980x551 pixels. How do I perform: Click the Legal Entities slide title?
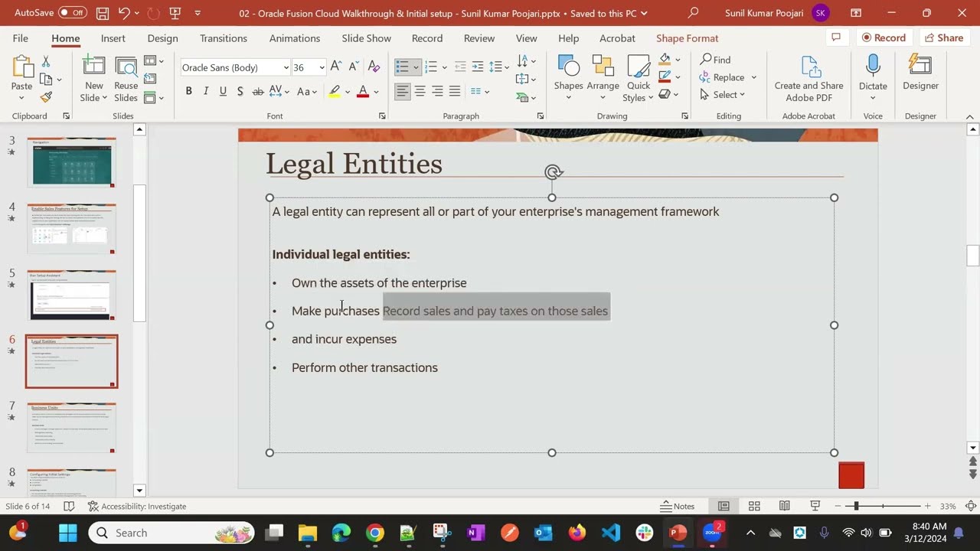354,164
